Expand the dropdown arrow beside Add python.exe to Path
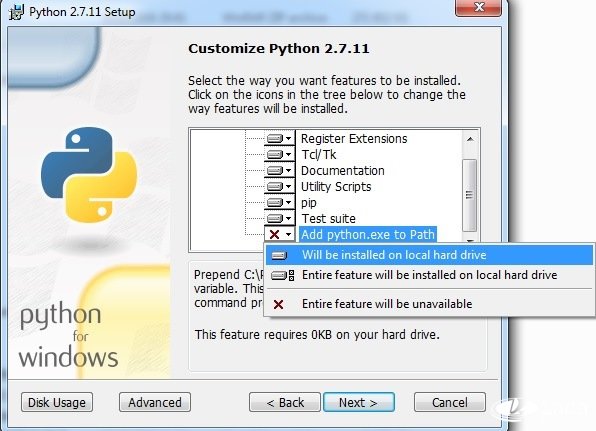 (x=289, y=234)
